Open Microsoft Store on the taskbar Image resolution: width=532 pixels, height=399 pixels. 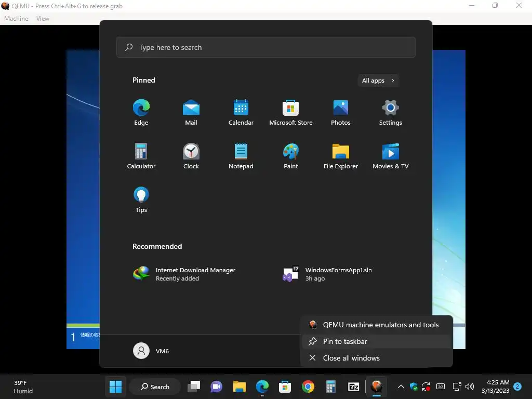click(285, 387)
